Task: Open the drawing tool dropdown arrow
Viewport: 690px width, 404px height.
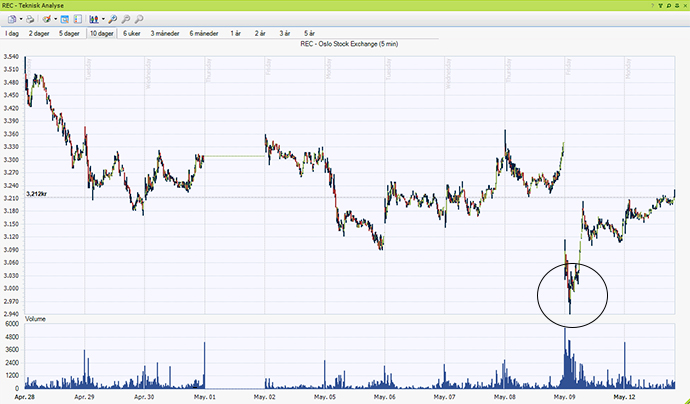Action: click(55, 19)
